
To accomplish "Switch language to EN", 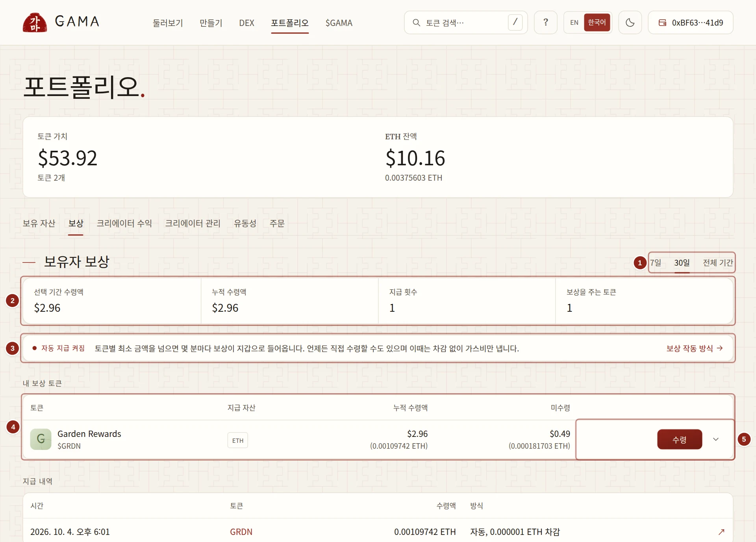I will [x=574, y=22].
